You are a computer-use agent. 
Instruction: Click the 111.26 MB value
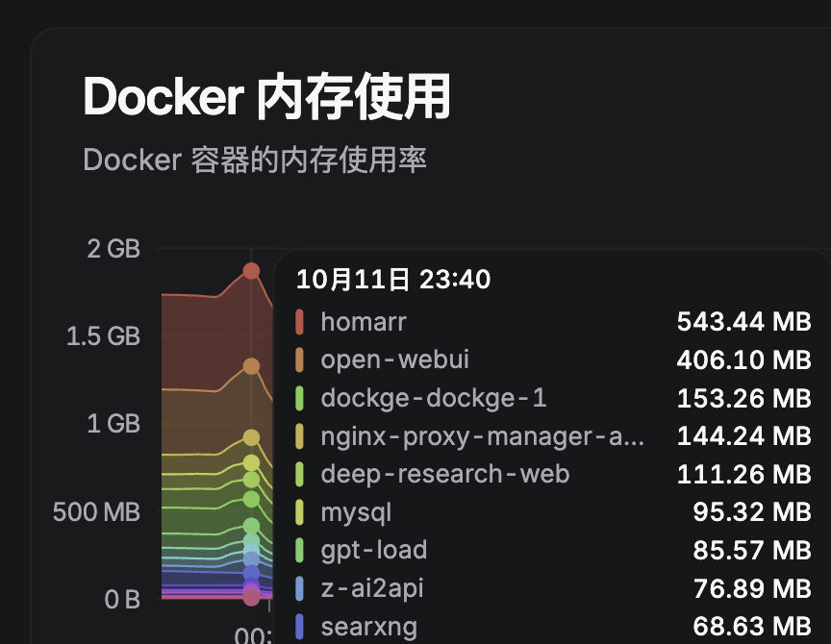tap(744, 474)
